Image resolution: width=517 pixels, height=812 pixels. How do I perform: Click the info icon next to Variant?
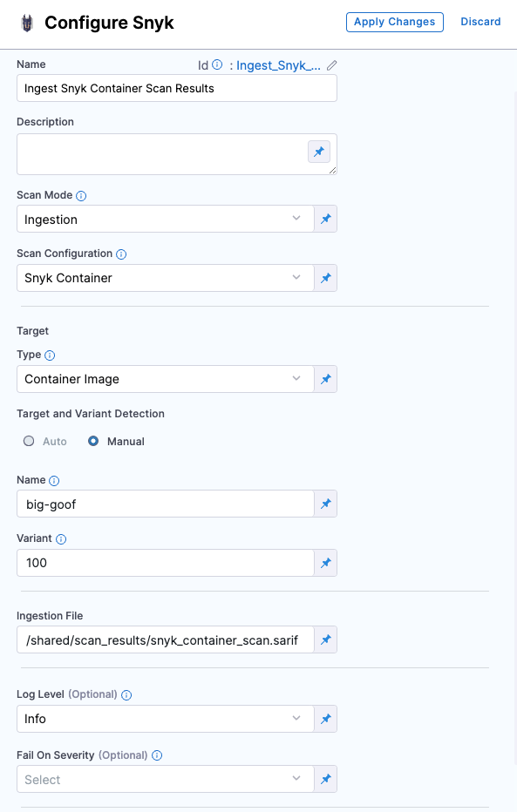[x=61, y=539]
